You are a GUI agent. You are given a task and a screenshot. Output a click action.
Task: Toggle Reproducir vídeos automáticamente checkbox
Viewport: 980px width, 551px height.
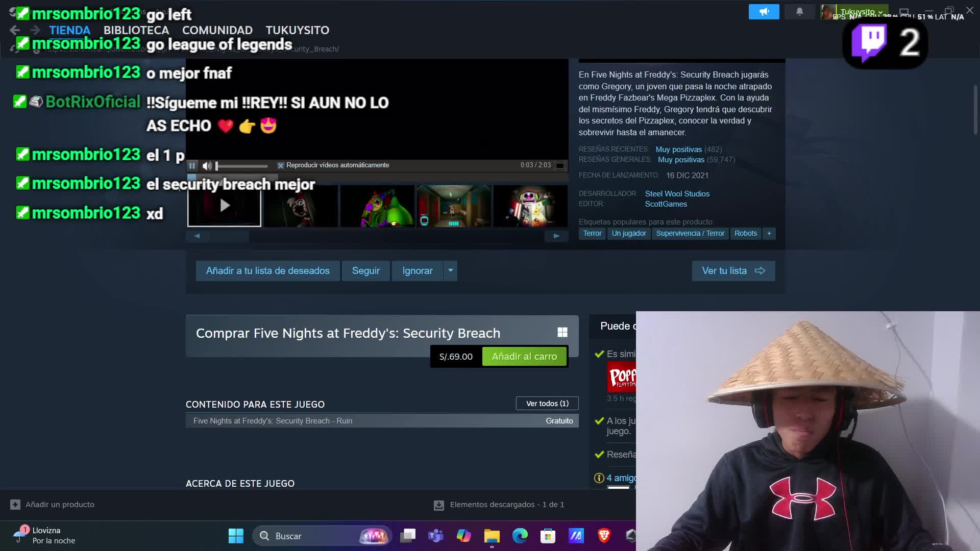280,165
